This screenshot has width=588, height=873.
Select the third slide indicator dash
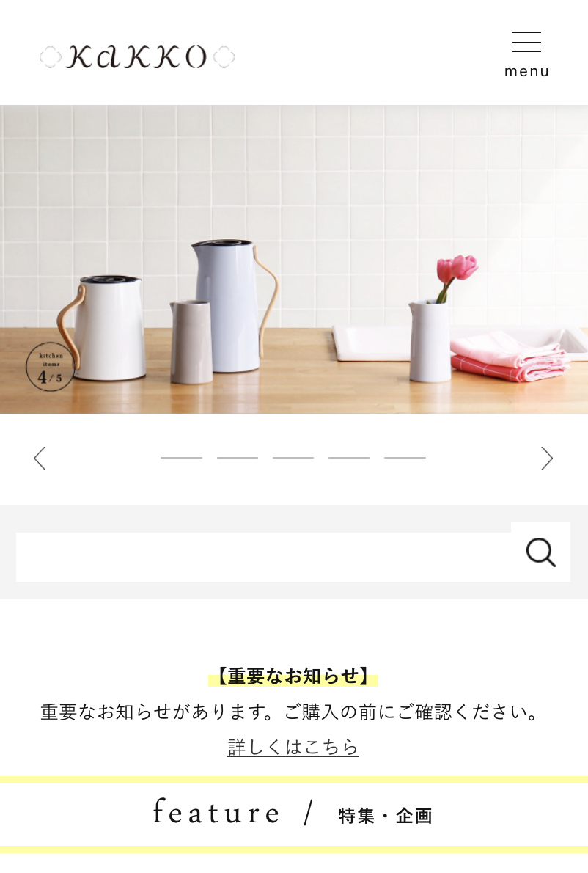293,458
